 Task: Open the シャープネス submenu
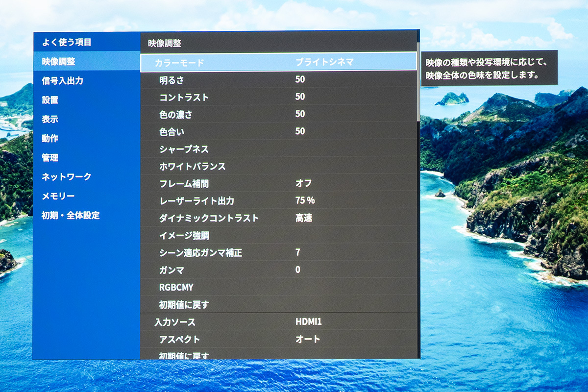click(278, 149)
